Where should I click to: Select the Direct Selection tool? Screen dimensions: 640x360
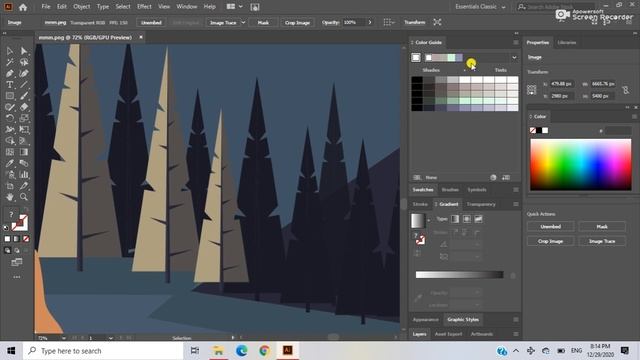(24, 51)
